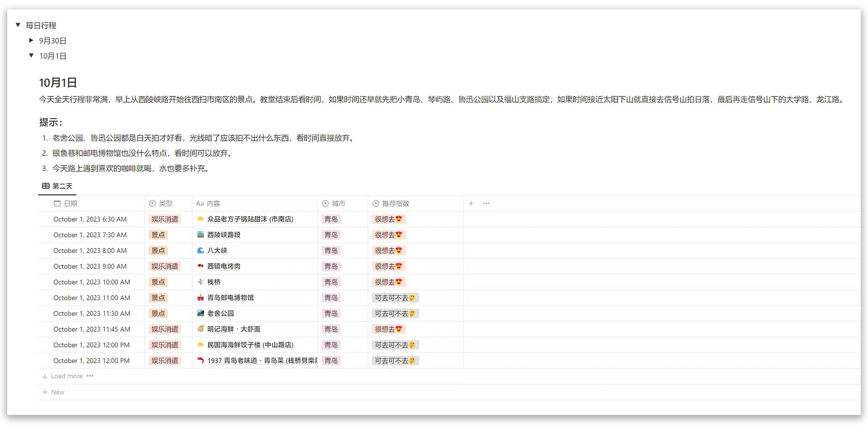Image resolution: width=868 pixels, height=428 pixels.
Task: Add a new row with New button
Action: click(x=57, y=392)
